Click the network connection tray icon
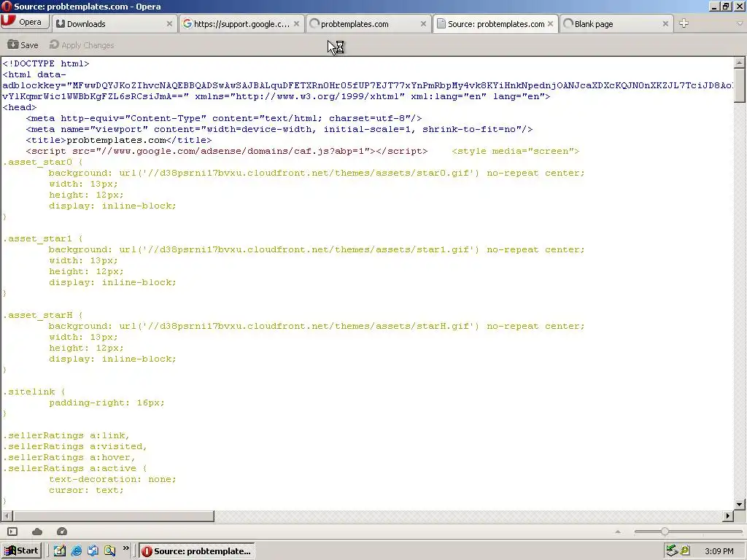Image resolution: width=747 pixels, height=560 pixels. [672, 551]
